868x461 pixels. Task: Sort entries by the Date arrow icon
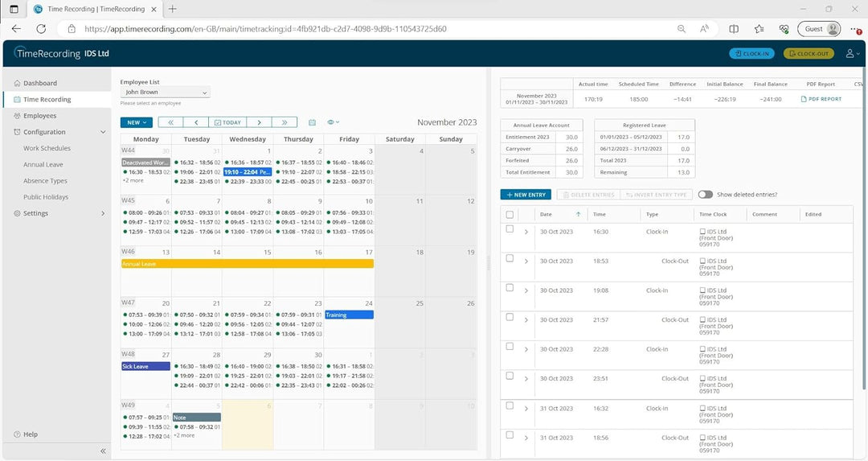coord(578,215)
